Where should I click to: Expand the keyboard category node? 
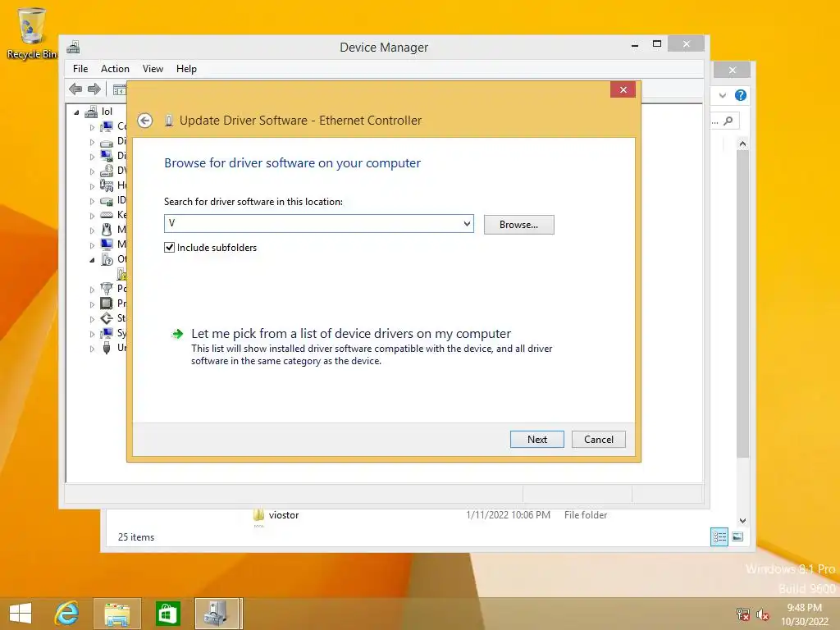tap(92, 216)
